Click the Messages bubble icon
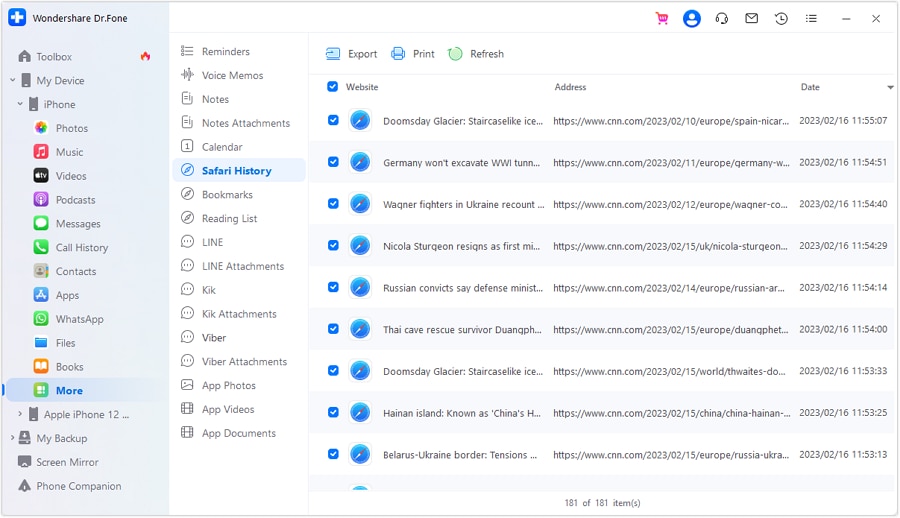The width and height of the screenshot is (900, 518). (x=41, y=223)
